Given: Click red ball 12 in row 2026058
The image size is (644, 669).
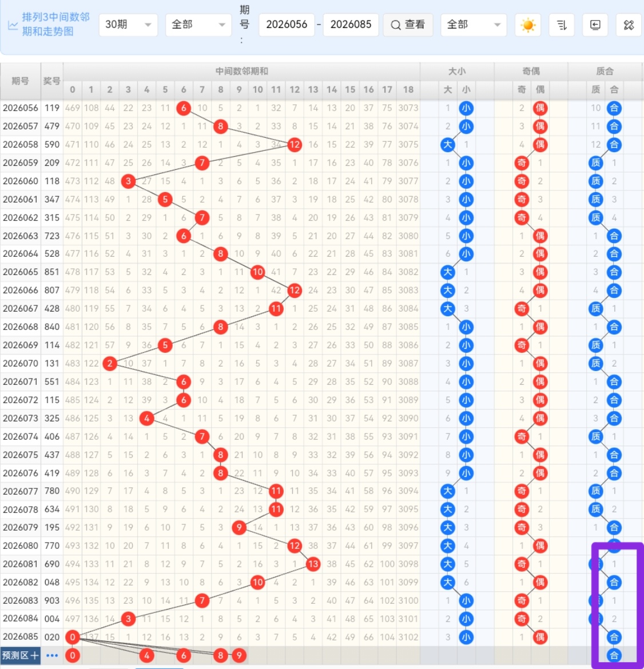Looking at the screenshot, I should click(295, 145).
